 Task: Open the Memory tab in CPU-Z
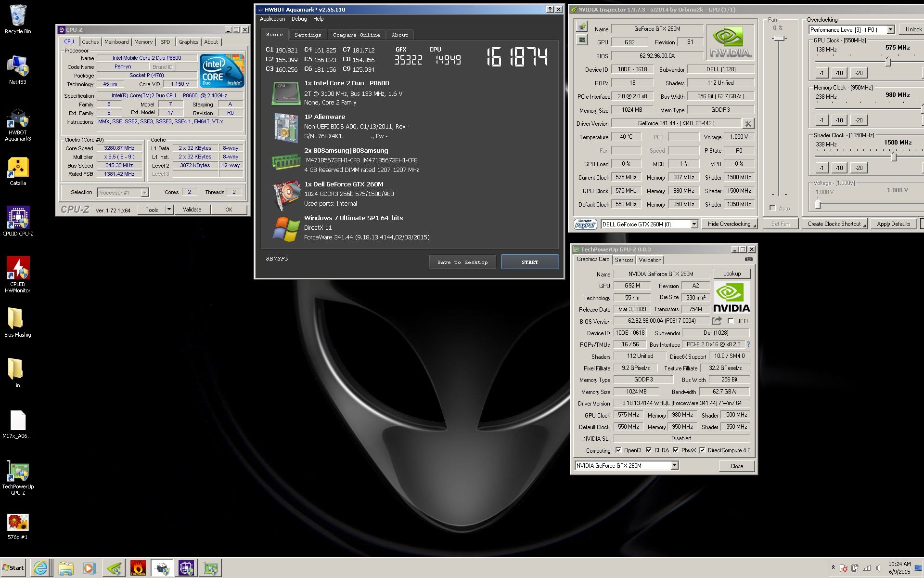click(143, 42)
